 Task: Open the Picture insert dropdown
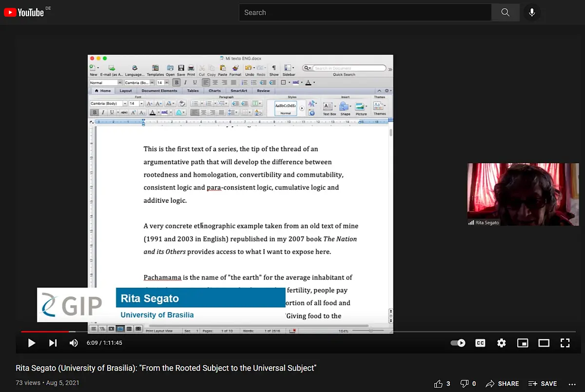coord(366,106)
